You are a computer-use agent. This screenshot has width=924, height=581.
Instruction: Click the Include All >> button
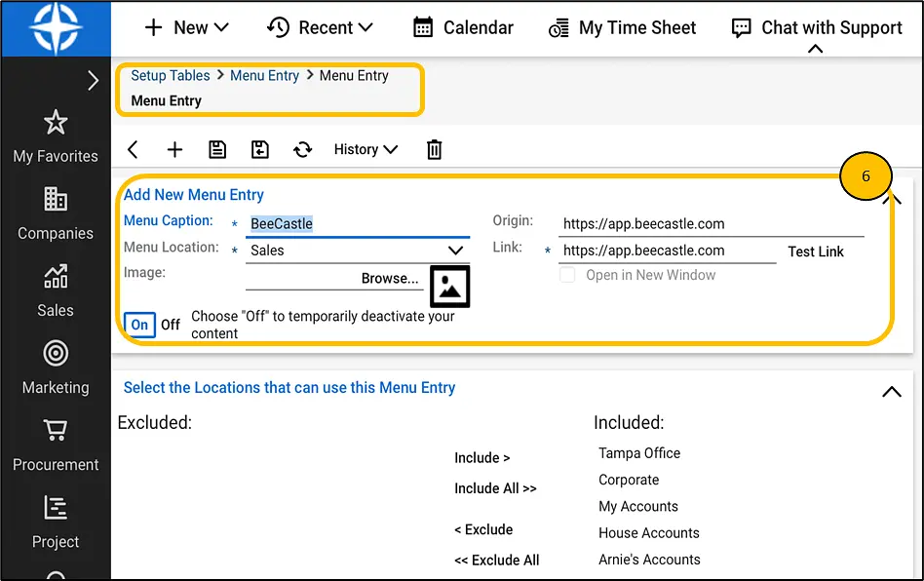[495, 488]
